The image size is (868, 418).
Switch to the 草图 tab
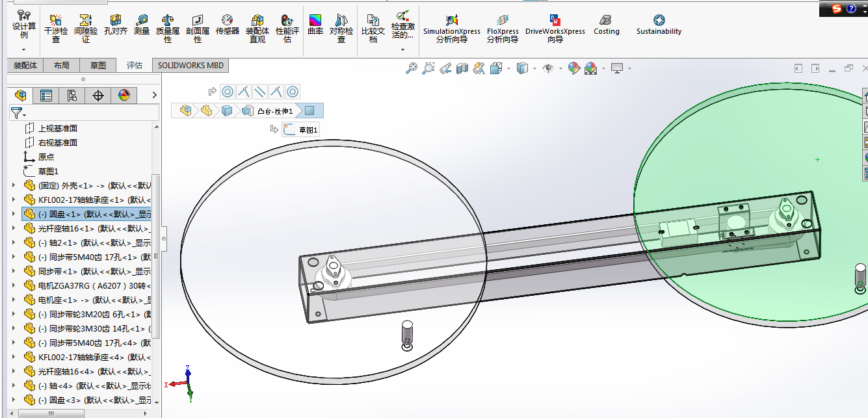pos(98,66)
